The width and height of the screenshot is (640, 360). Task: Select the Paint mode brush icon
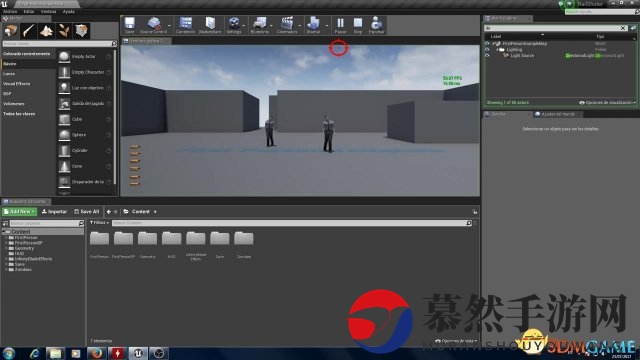pyautogui.click(x=28, y=31)
